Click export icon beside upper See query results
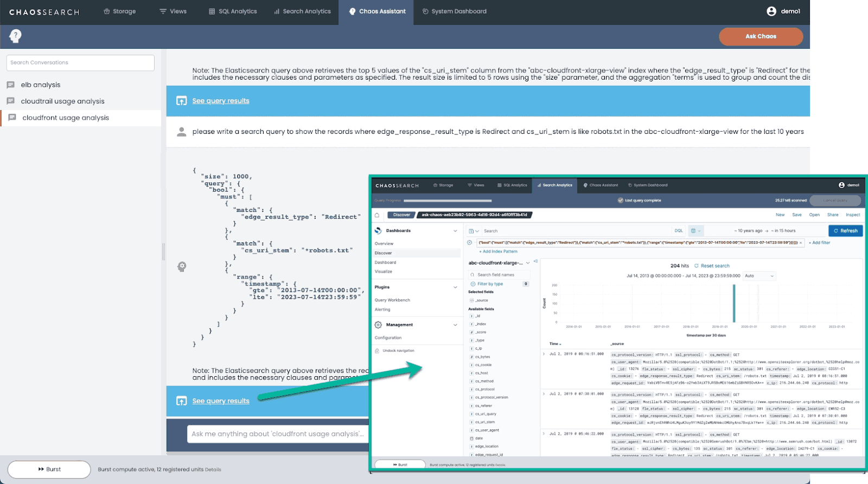This screenshot has width=868, height=484. point(182,101)
